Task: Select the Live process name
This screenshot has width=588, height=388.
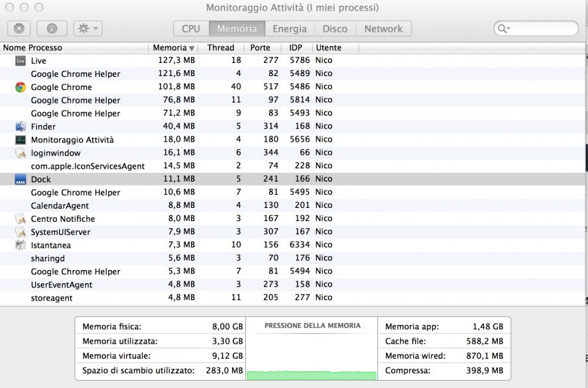Action: 38,61
